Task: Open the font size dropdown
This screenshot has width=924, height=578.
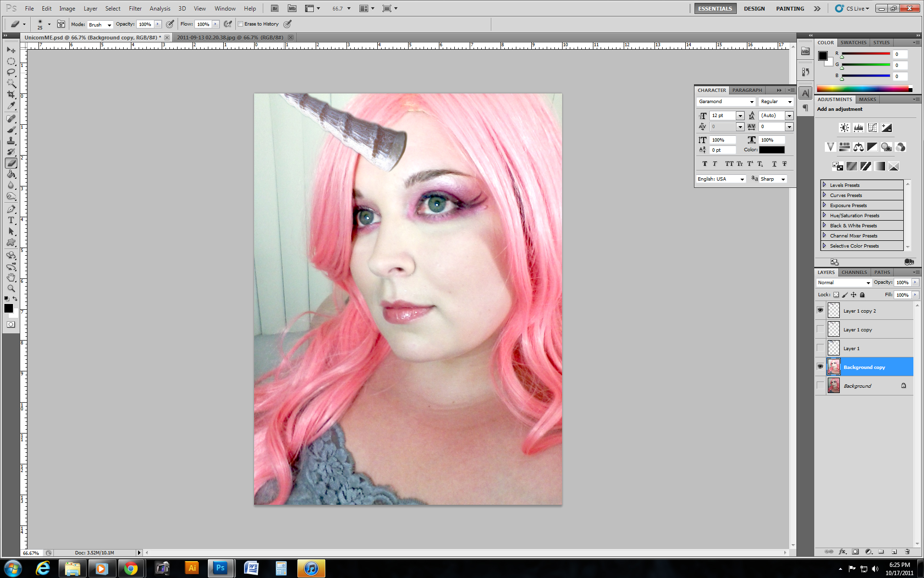Action: click(x=740, y=116)
